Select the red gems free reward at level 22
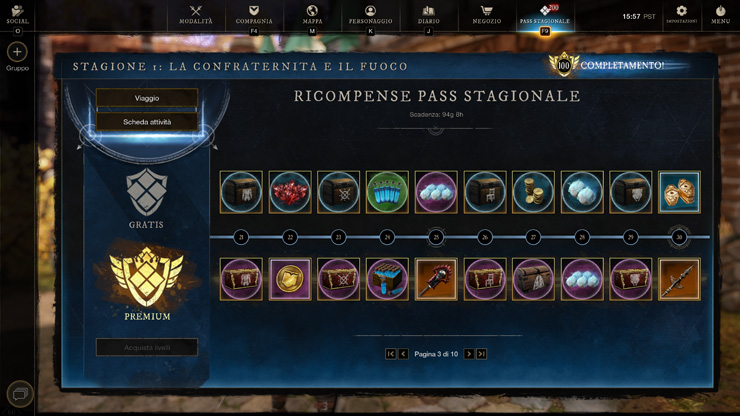740x416 pixels. pyautogui.click(x=290, y=192)
